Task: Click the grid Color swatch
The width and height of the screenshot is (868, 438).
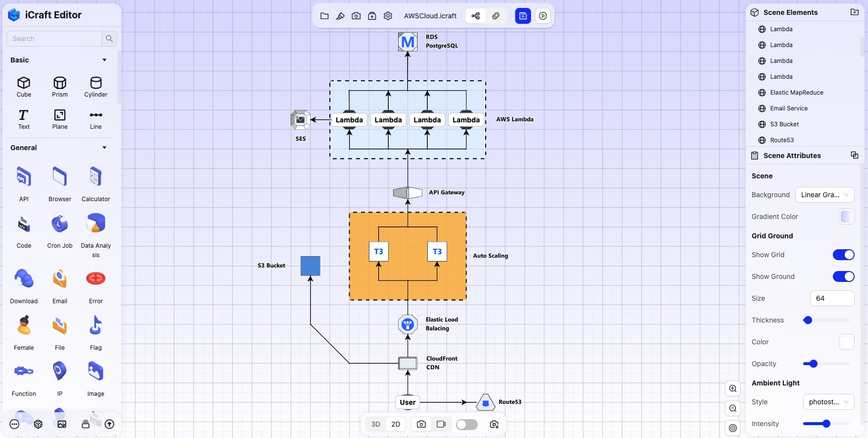Action: (847, 342)
